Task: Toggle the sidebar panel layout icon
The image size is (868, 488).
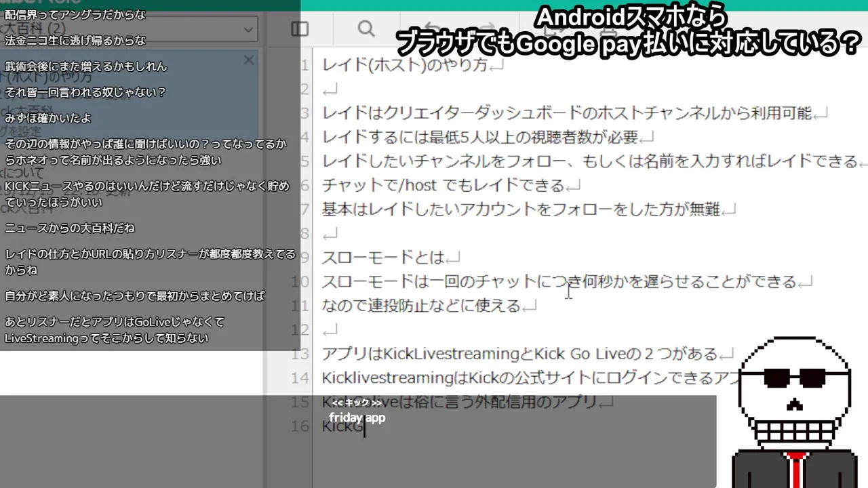Action: coord(300,28)
